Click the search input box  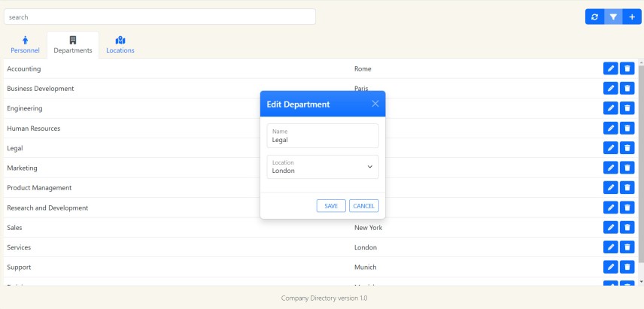tap(159, 17)
